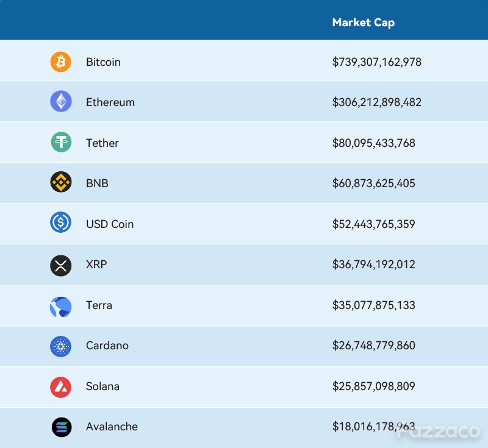Select the blue USD Coin dollar icon

(x=60, y=222)
